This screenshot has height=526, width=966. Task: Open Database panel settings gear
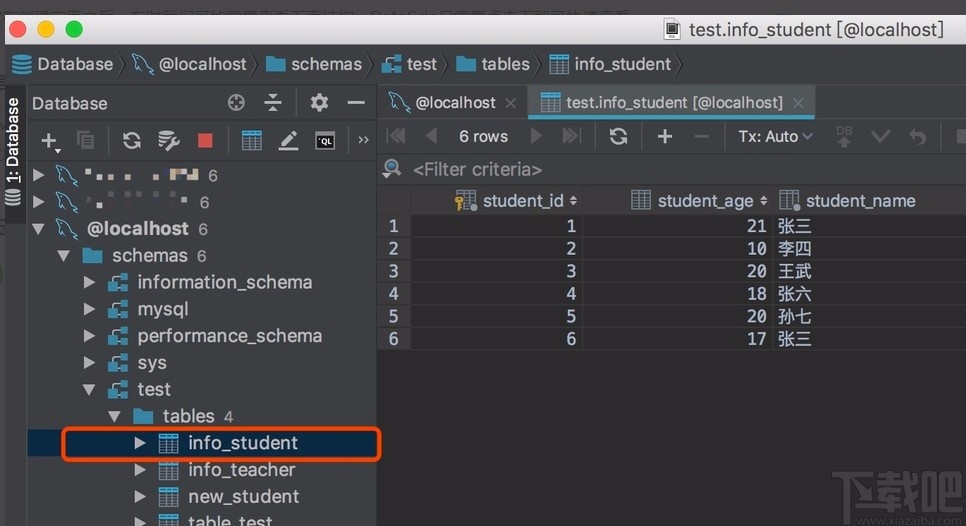coord(319,102)
